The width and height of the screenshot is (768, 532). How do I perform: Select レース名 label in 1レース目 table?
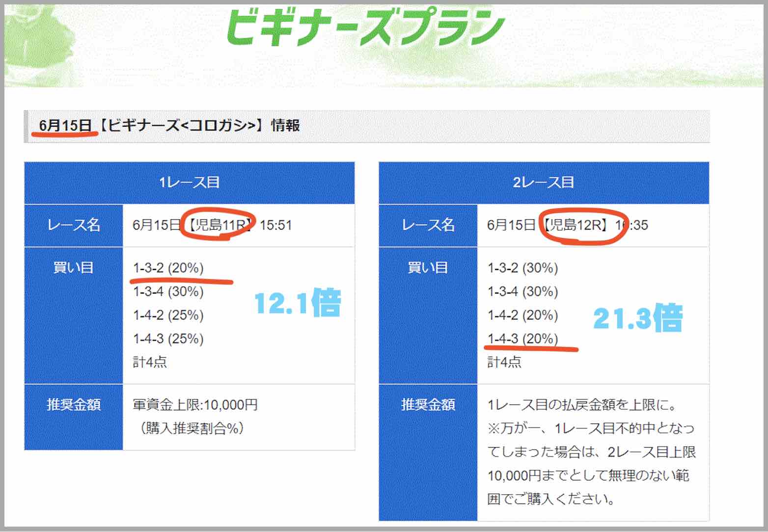(x=74, y=225)
